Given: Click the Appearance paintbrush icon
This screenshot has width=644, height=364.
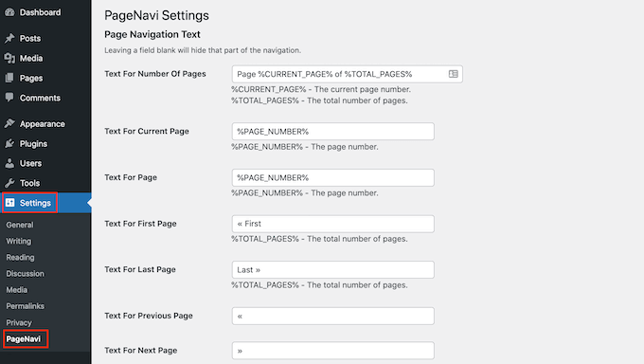Looking at the screenshot, I should [x=9, y=123].
